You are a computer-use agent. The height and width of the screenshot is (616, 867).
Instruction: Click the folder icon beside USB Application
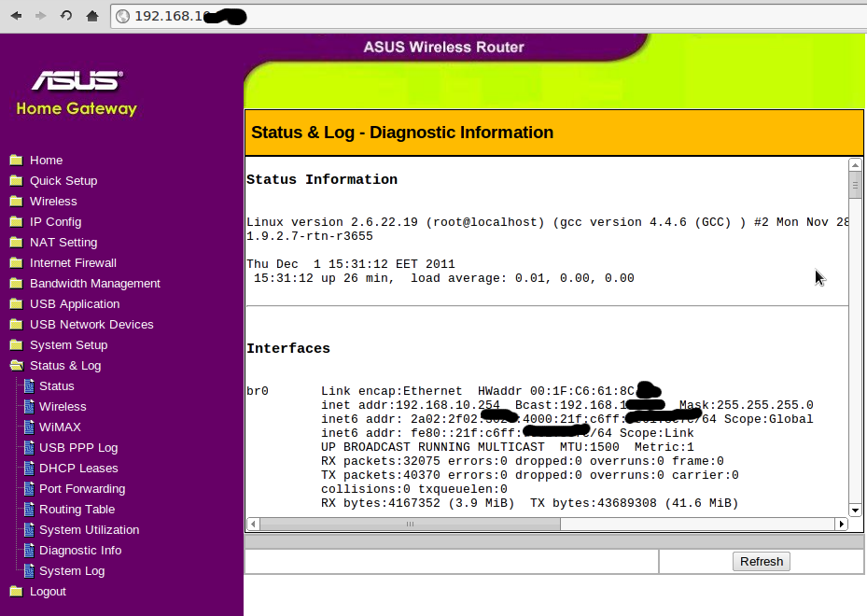17,304
